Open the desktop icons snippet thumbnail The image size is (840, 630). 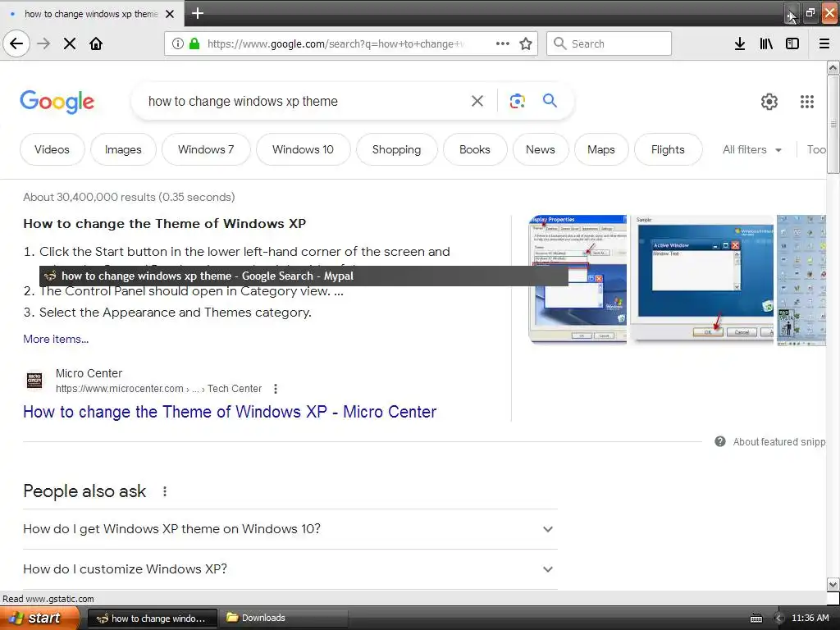(x=801, y=281)
